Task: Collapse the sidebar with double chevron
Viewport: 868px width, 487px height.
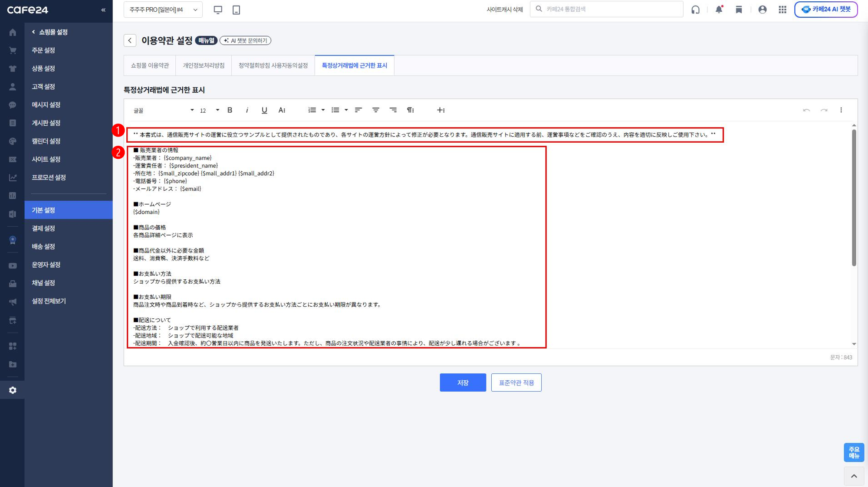Action: click(x=103, y=10)
